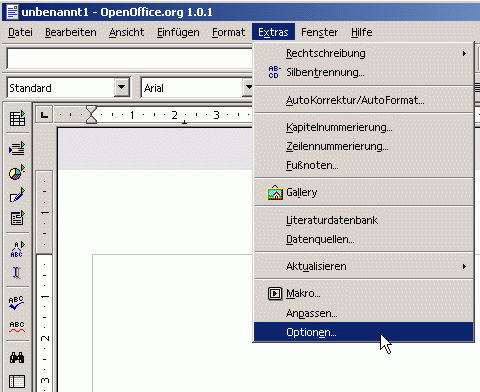
Task: Open the Format menu
Action: coord(228,32)
